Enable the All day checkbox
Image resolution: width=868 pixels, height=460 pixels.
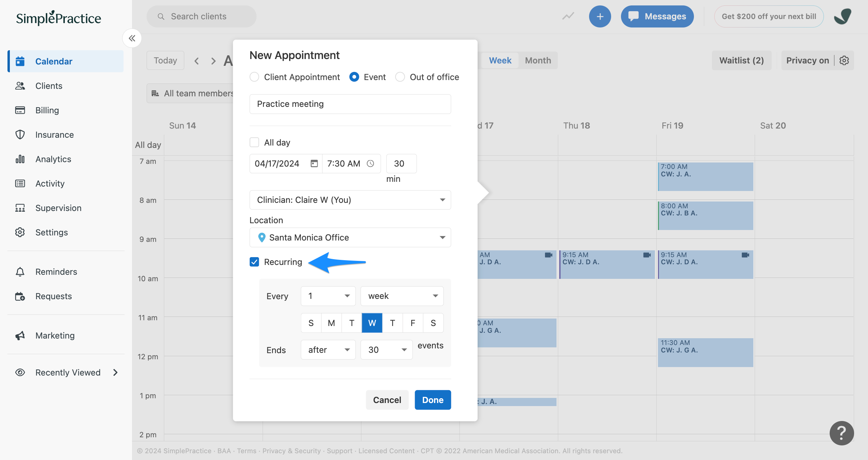point(254,142)
